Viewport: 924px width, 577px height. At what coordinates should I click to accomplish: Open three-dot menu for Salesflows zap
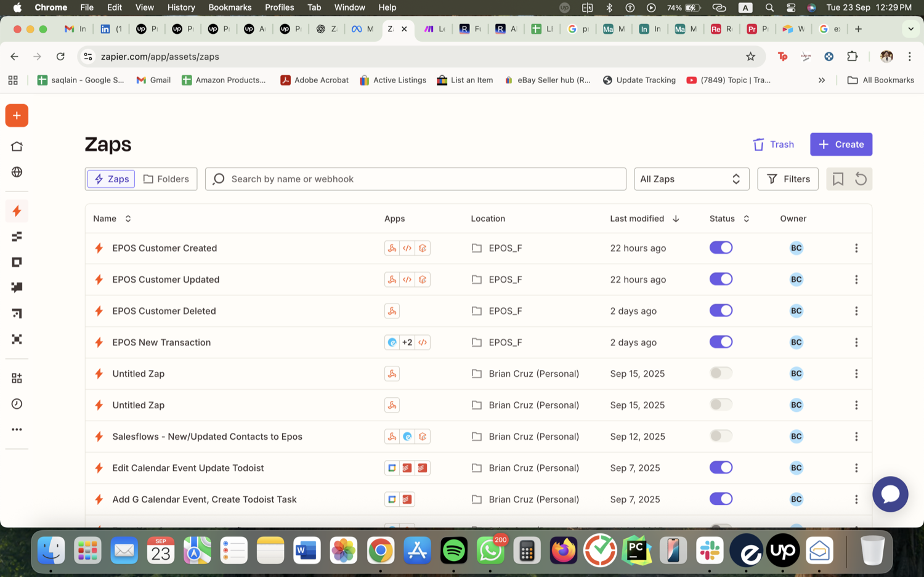(x=856, y=437)
